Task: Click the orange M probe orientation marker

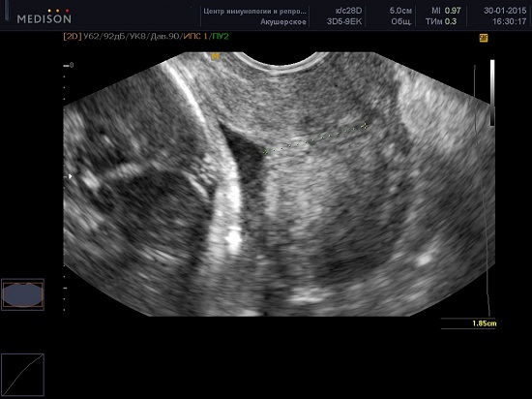Action: click(215, 56)
